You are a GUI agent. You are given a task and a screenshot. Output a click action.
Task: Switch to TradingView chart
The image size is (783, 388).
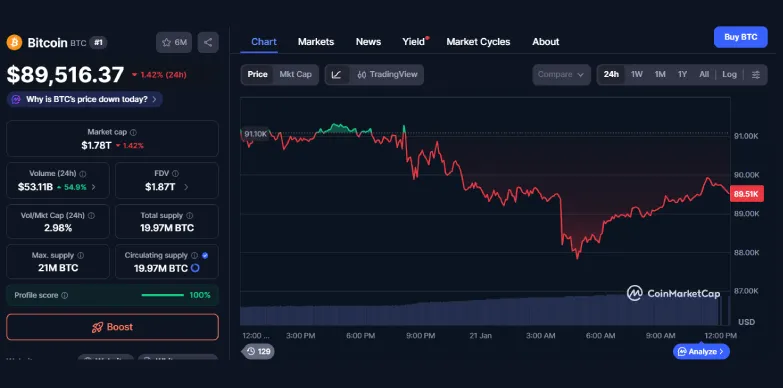tap(387, 74)
